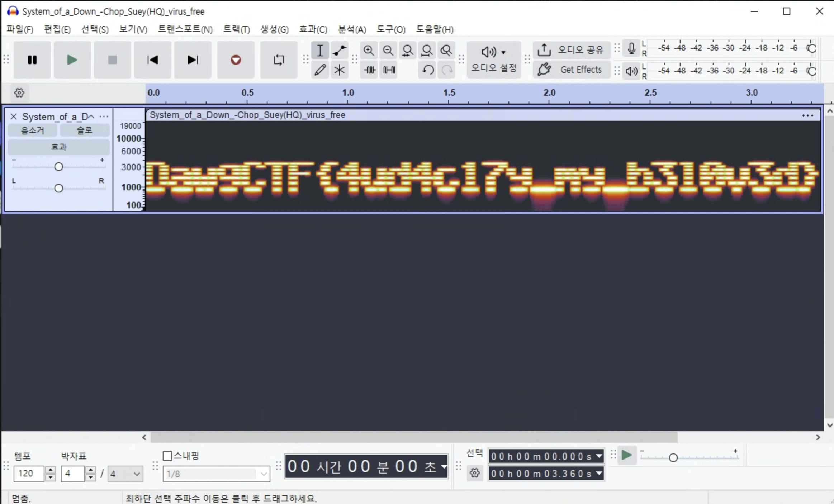Click the red Record button
The height and width of the screenshot is (504, 834).
pos(236,60)
